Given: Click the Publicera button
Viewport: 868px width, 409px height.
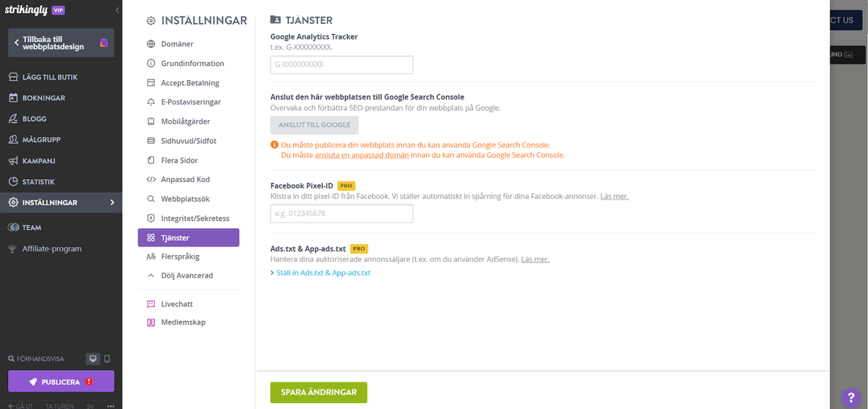Looking at the screenshot, I should 61,382.
